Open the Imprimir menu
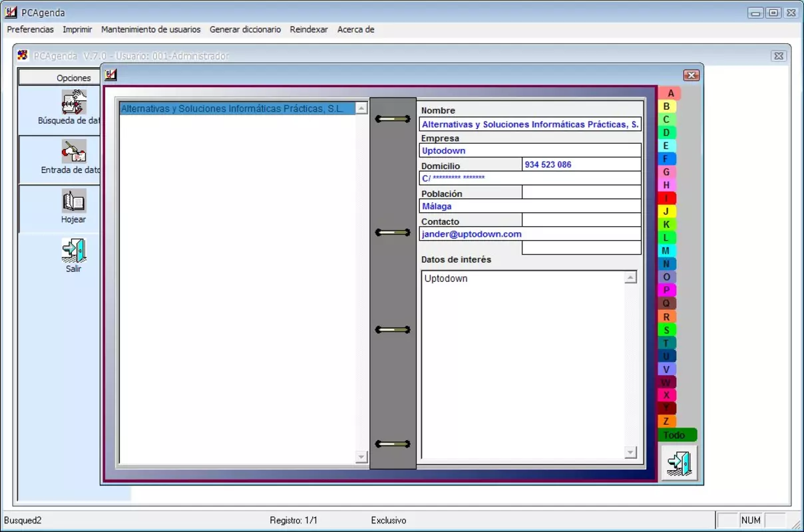 [77, 29]
